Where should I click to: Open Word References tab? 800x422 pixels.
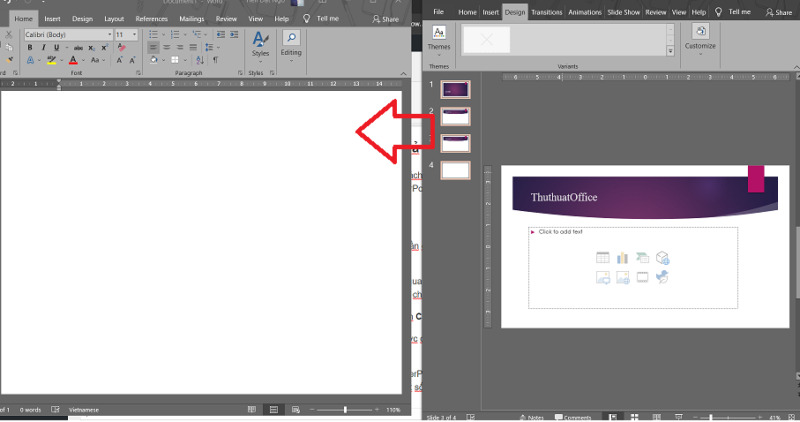[152, 19]
